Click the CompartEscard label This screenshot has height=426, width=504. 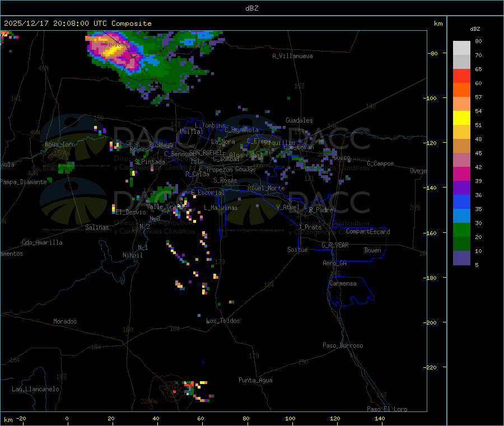pos(368,232)
